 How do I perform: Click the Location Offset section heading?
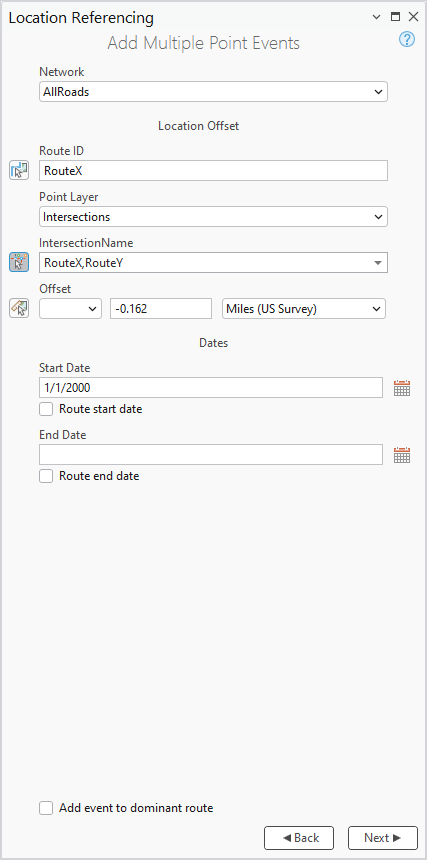tap(198, 126)
